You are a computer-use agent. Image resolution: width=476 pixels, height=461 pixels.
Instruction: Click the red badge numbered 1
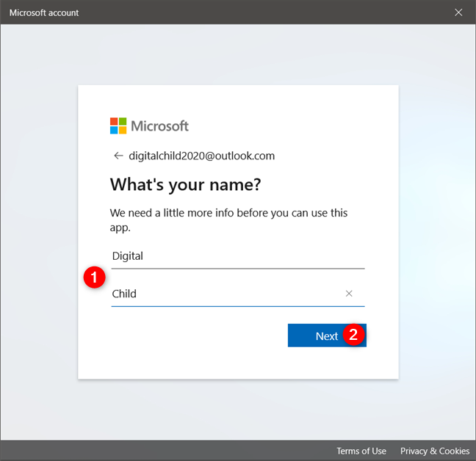point(93,279)
